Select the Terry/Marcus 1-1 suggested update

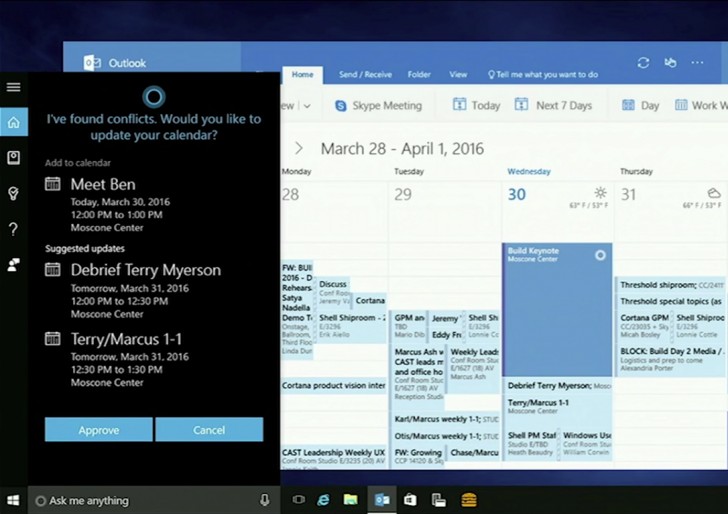(x=154, y=360)
